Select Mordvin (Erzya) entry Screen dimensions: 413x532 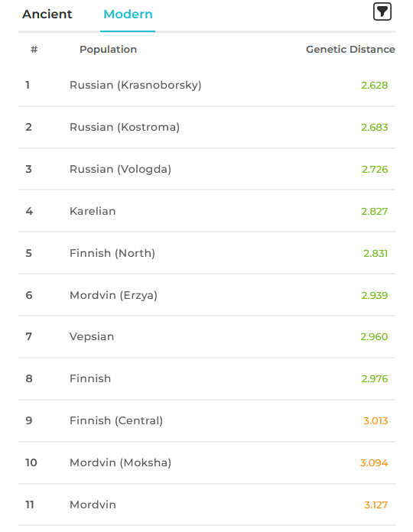point(206,295)
